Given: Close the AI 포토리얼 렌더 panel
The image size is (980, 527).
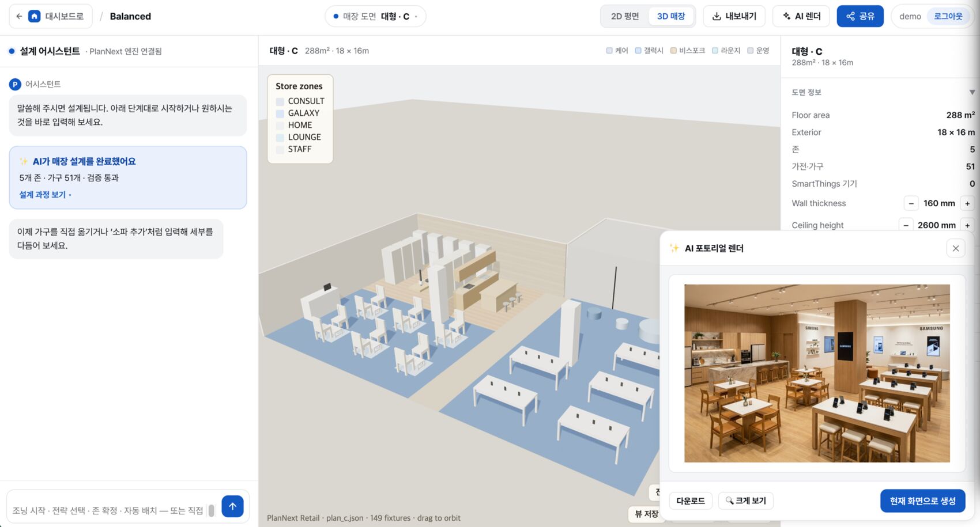Looking at the screenshot, I should point(956,248).
